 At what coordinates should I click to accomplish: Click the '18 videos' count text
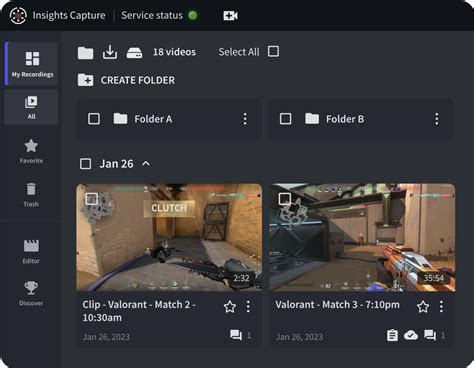pyautogui.click(x=174, y=52)
